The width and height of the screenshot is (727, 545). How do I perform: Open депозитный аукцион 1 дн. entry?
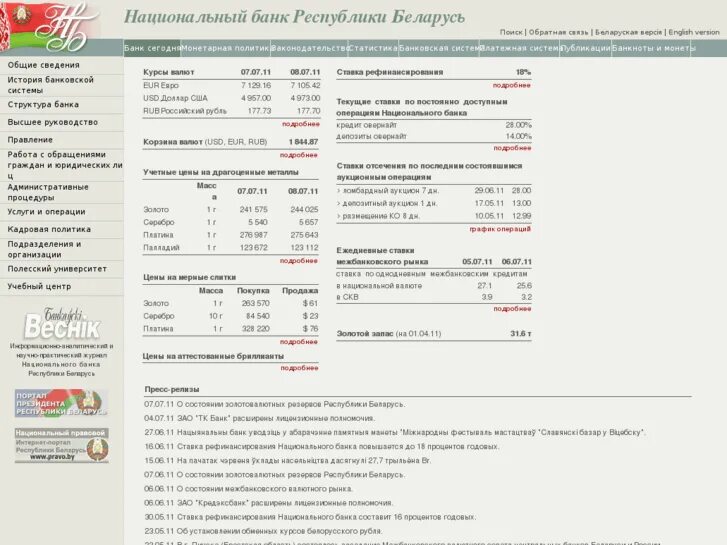pos(390,203)
